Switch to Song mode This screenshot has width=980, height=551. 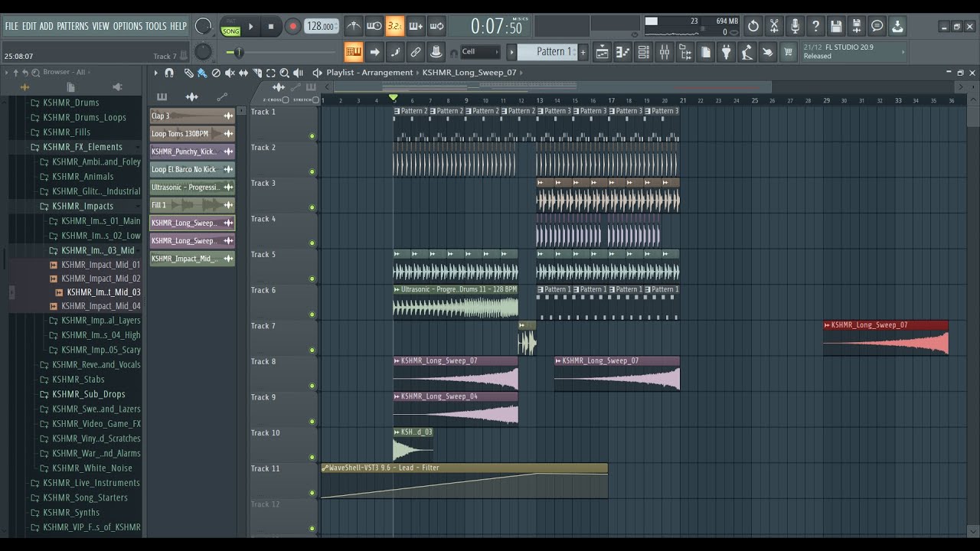click(230, 31)
